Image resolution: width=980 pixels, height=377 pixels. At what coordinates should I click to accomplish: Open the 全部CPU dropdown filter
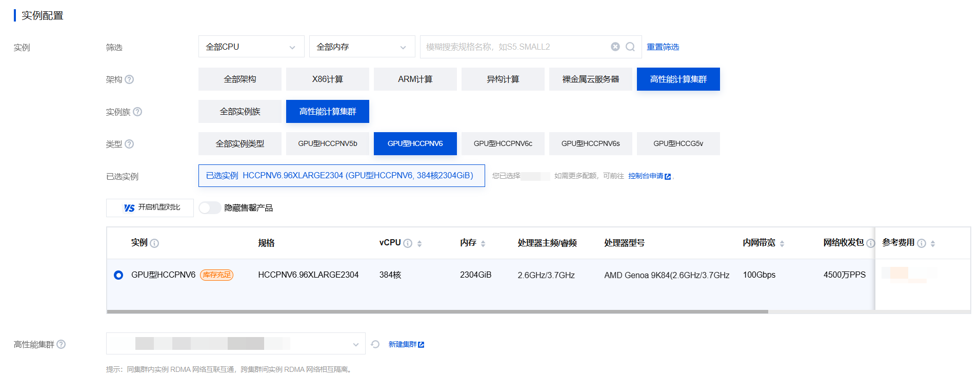[x=251, y=47]
